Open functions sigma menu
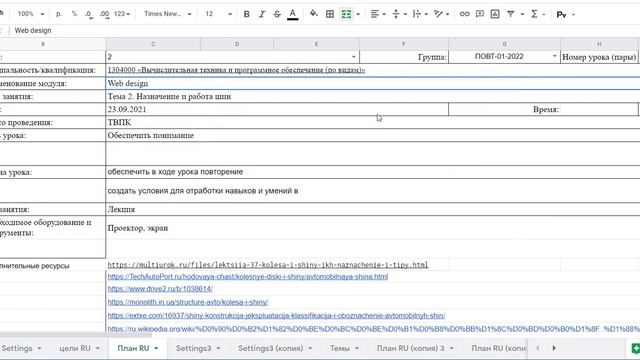This screenshot has height=360, width=640. point(537,14)
